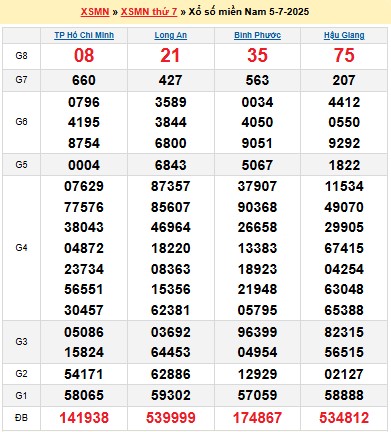Screen dimensions: 391x432
Task: Open the Bình Phước column link
Action: (x=257, y=35)
